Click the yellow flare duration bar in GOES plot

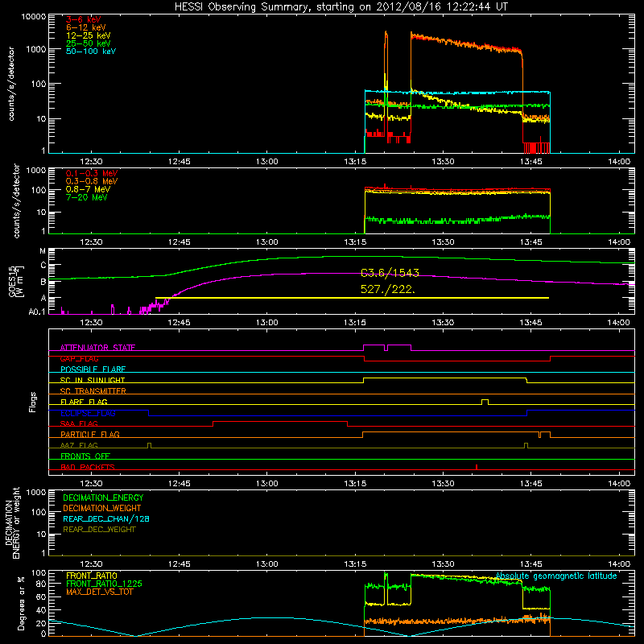352,298
